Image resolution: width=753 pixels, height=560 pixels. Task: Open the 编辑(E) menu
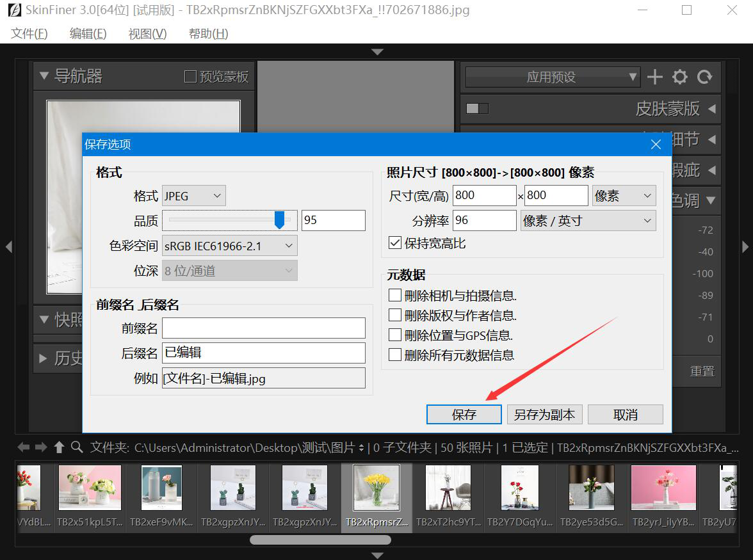click(x=88, y=34)
